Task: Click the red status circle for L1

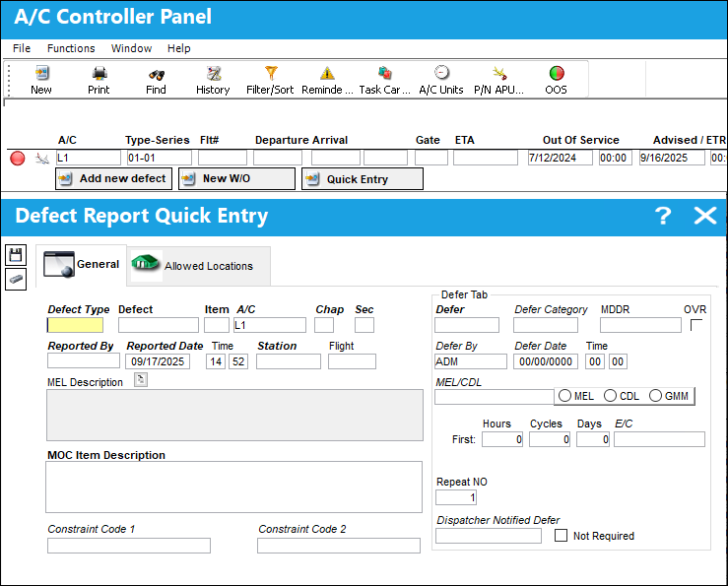Action: 18,159
